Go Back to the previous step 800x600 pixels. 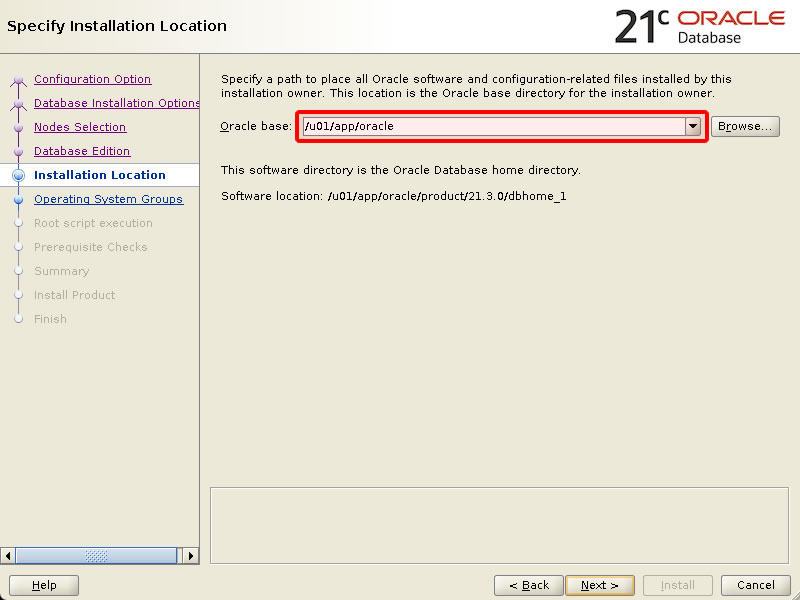(x=529, y=585)
